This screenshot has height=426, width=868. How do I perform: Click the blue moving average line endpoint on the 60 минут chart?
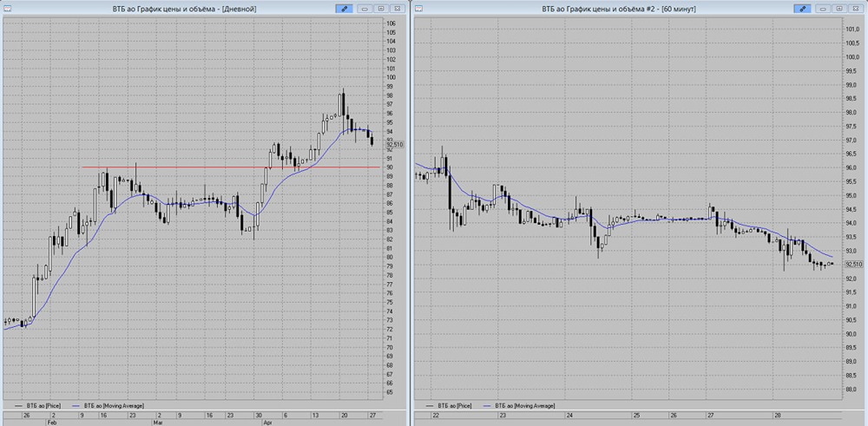831,257
